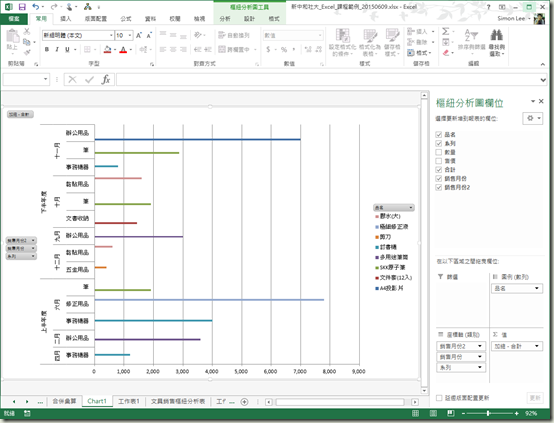Click the 加總 - 合計 chart field button

pyautogui.click(x=20, y=114)
